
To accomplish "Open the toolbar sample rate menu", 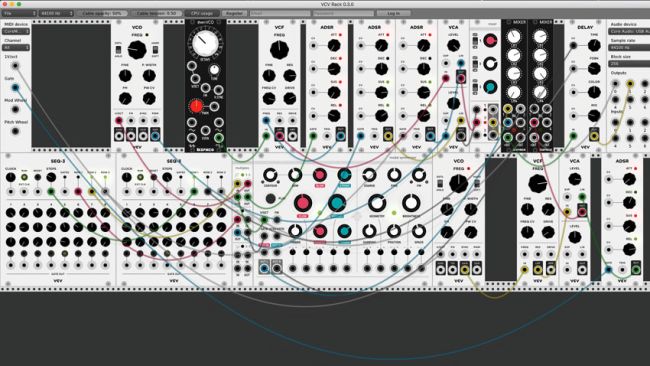I will (56, 13).
